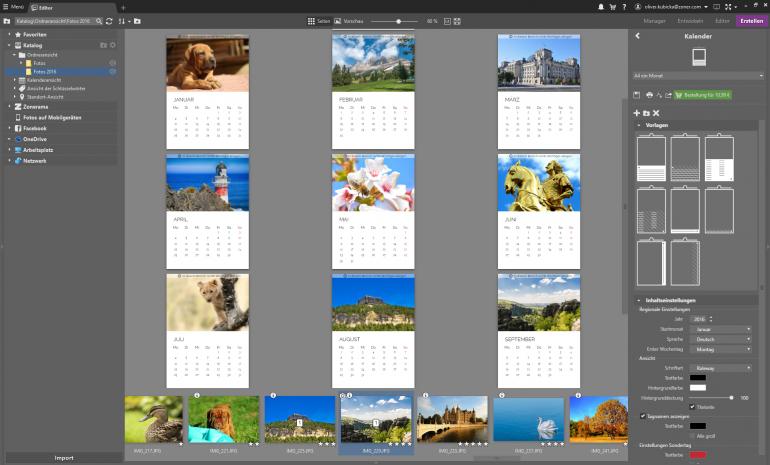This screenshot has height=465, width=770.
Task: Open a new tab with plus button
Action: (123, 8)
